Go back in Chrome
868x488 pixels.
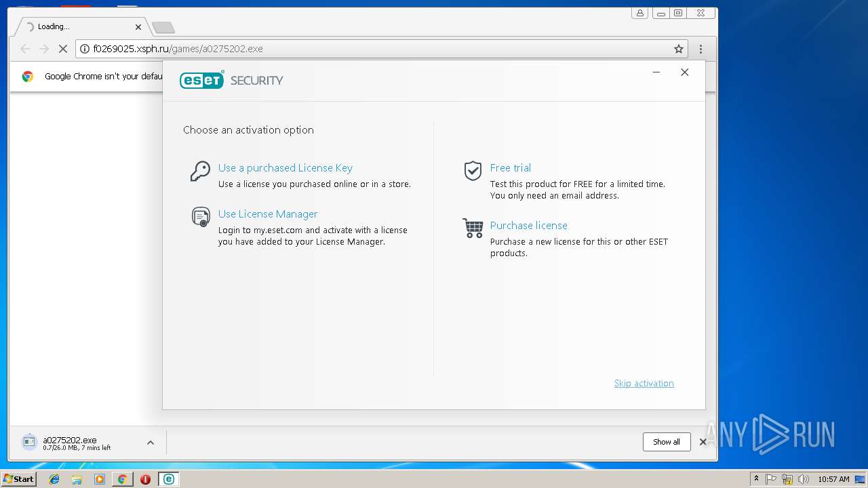[x=25, y=49]
